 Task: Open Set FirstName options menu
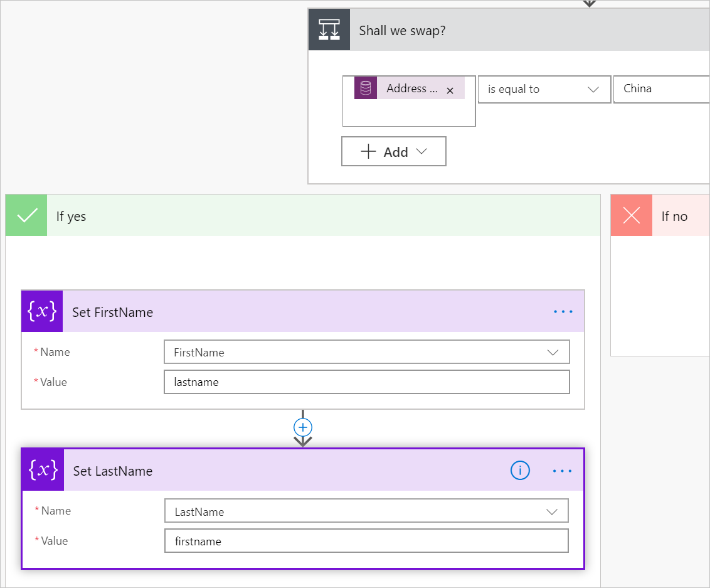point(563,311)
